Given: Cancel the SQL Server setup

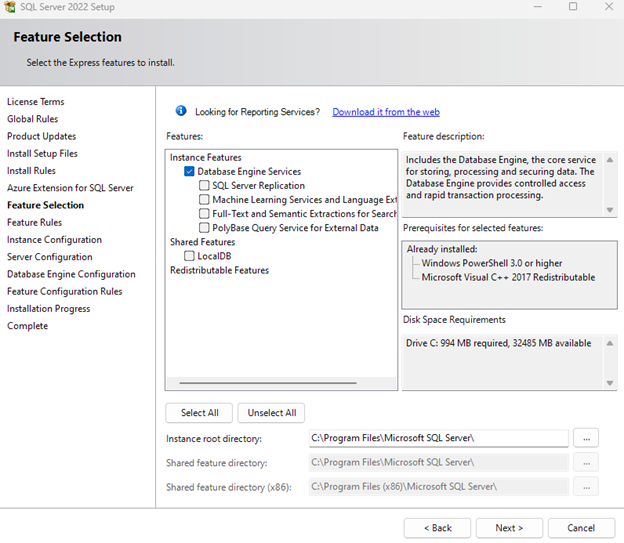Looking at the screenshot, I should click(581, 528).
